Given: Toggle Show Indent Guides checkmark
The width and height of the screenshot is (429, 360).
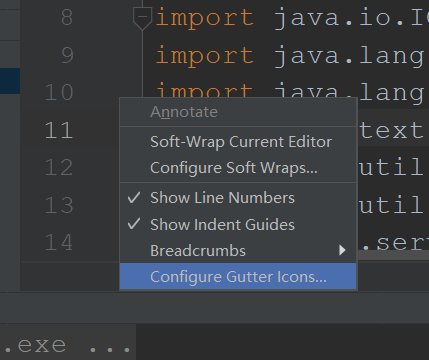Looking at the screenshot, I should 134,224.
